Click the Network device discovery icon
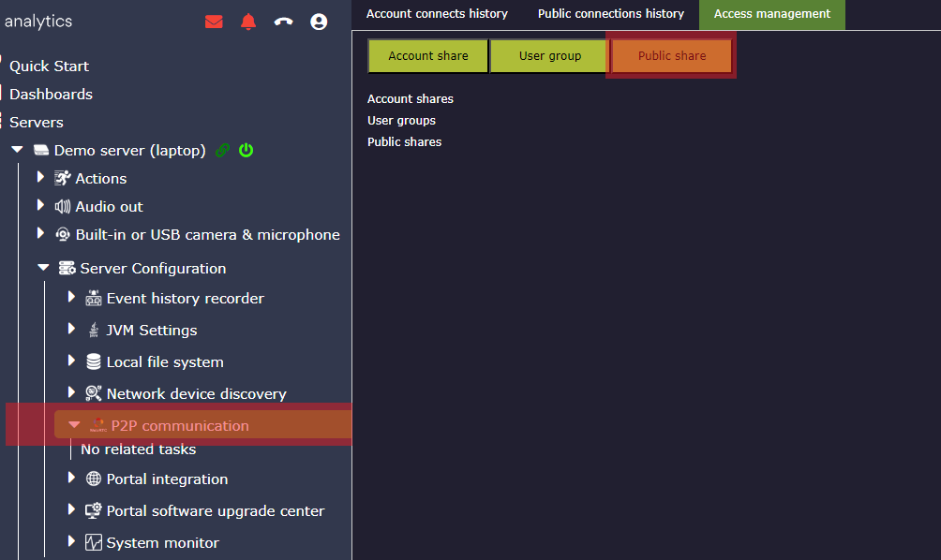This screenshot has height=560, width=941. [x=93, y=393]
